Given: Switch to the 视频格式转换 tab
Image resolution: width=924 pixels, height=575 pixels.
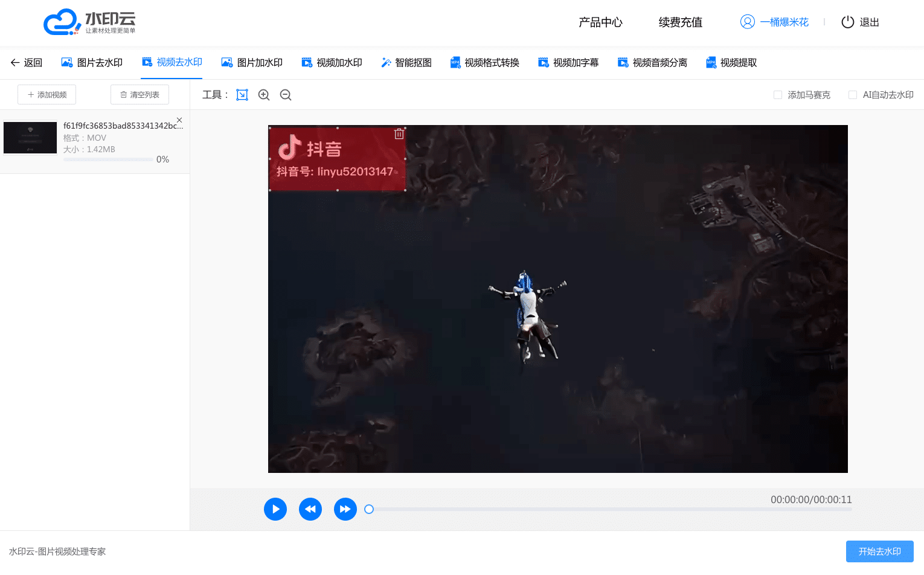Looking at the screenshot, I should click(x=484, y=62).
